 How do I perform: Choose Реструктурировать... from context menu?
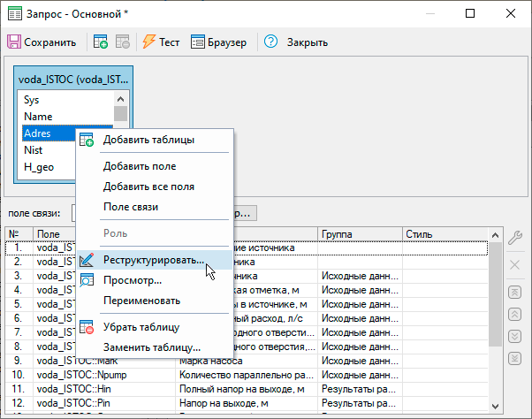click(x=153, y=261)
